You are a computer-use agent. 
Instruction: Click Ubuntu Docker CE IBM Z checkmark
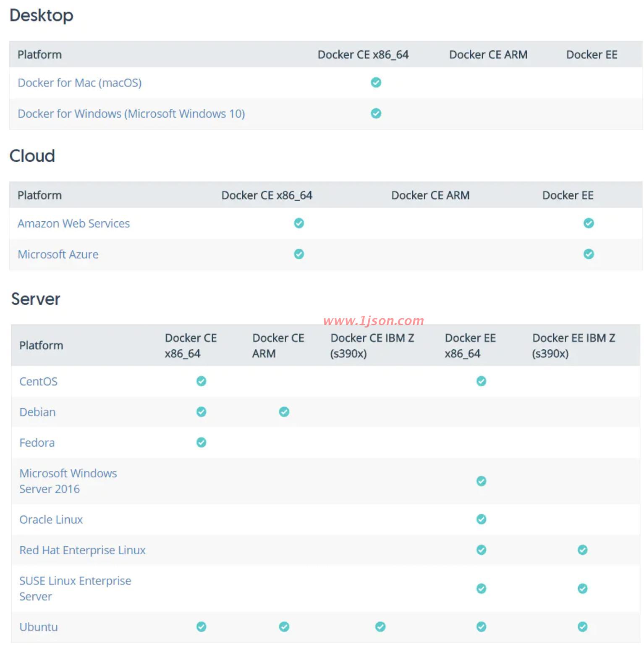coord(380,626)
